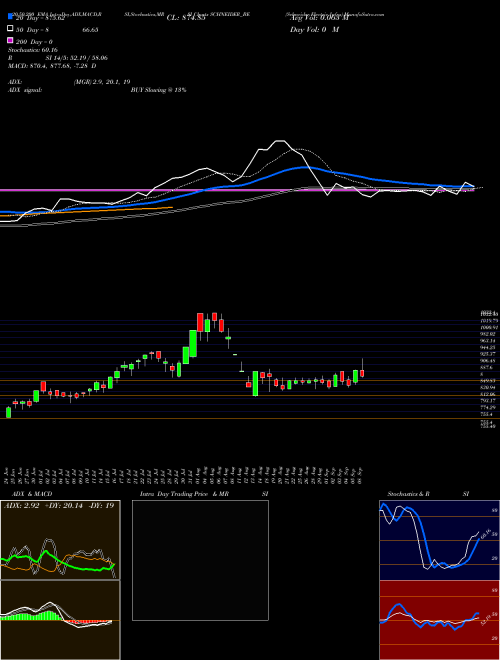Click the ADX indicator chart panel
The width and height of the screenshot is (500, 660).
coord(60,540)
